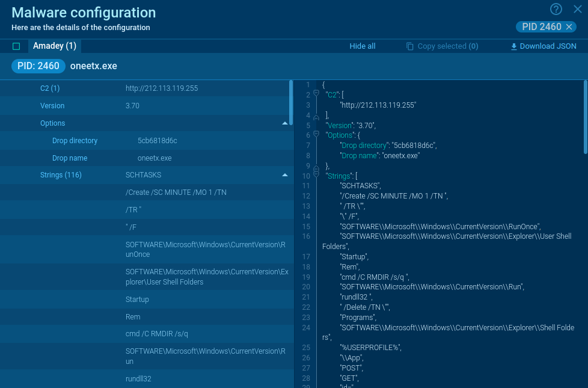Collapse the Strings (116) section arrow
Image resolution: width=588 pixels, height=388 pixels.
coord(285,176)
